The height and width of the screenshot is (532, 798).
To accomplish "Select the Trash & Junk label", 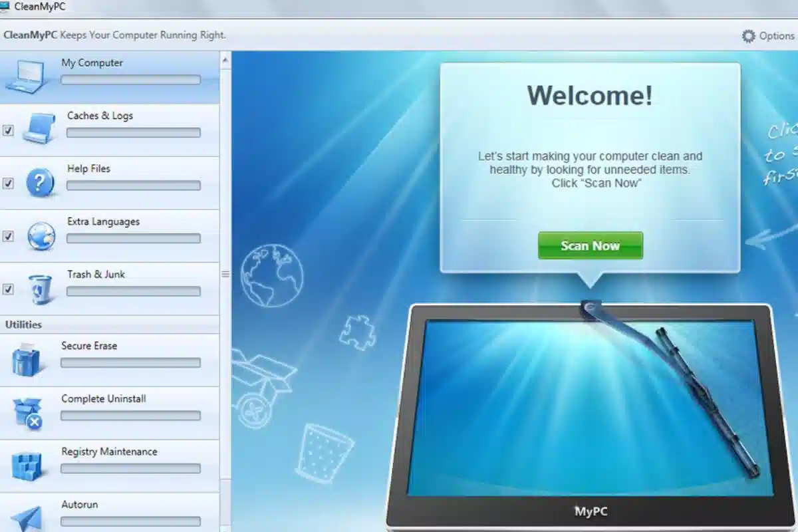I will (x=96, y=274).
